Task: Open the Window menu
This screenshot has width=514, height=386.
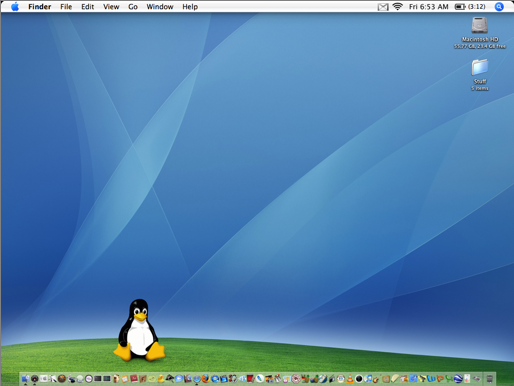Action: click(x=160, y=7)
